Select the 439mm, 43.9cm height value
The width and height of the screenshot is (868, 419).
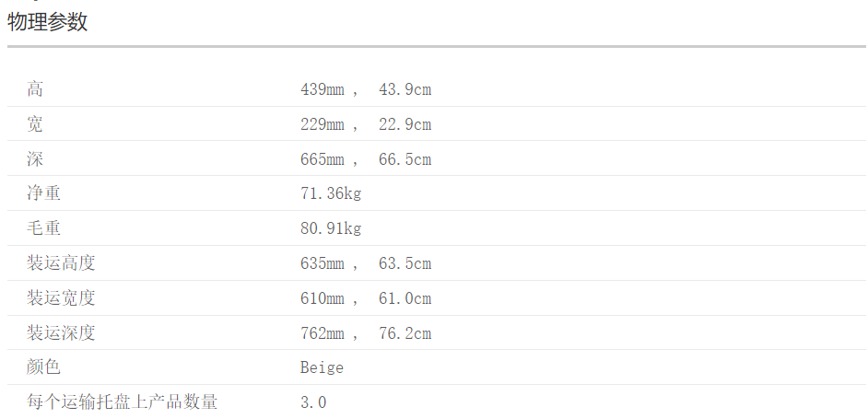point(365,89)
